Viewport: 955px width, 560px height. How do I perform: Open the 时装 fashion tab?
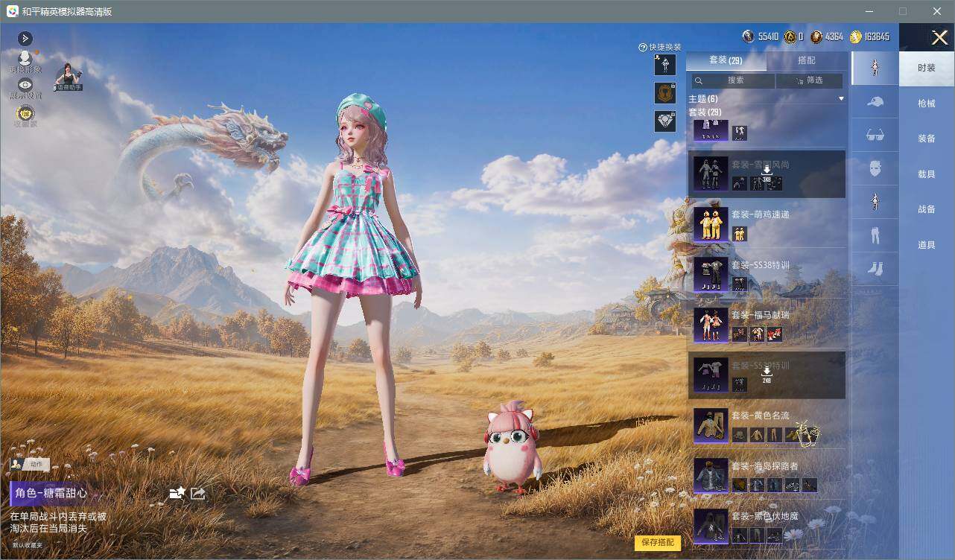(927, 68)
